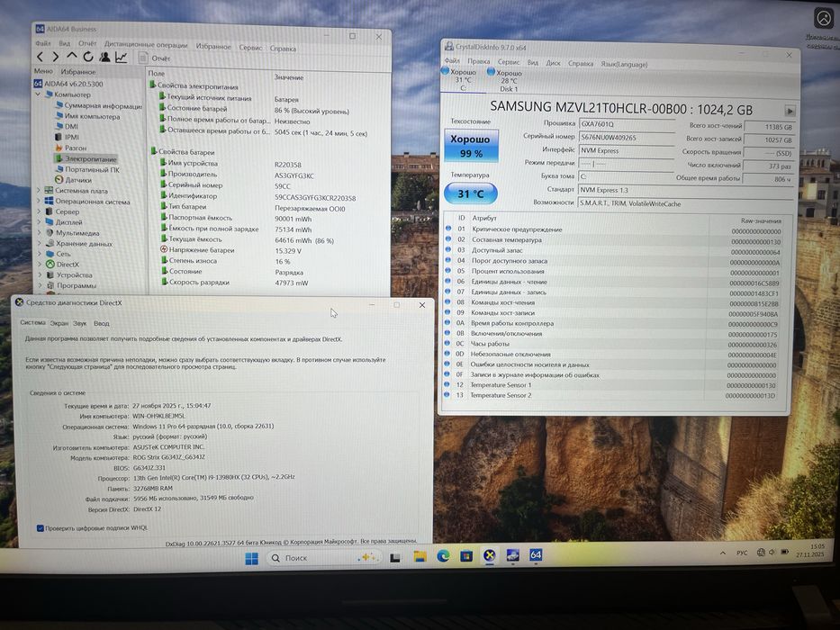
Task: Expand the Сеть tree node
Action: click(39, 254)
